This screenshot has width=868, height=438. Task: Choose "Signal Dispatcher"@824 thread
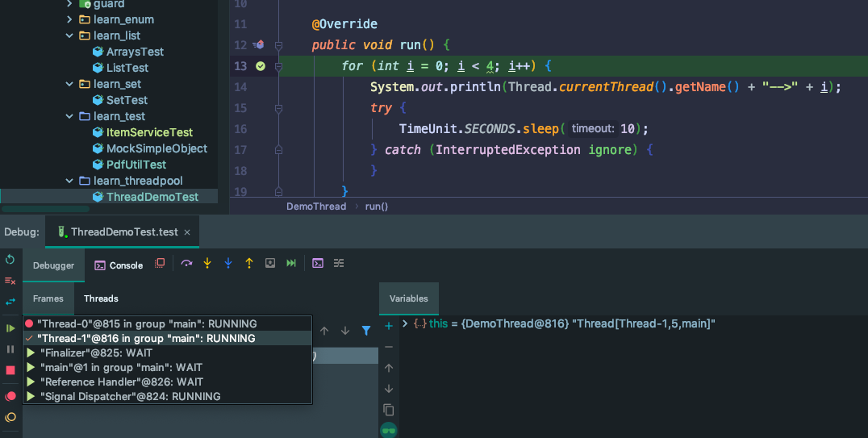pyautogui.click(x=167, y=396)
